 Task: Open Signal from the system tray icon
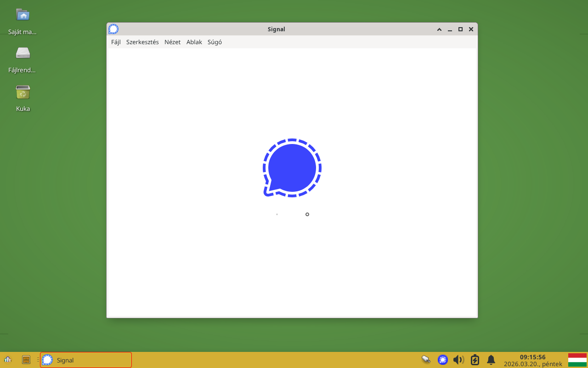tap(443, 360)
